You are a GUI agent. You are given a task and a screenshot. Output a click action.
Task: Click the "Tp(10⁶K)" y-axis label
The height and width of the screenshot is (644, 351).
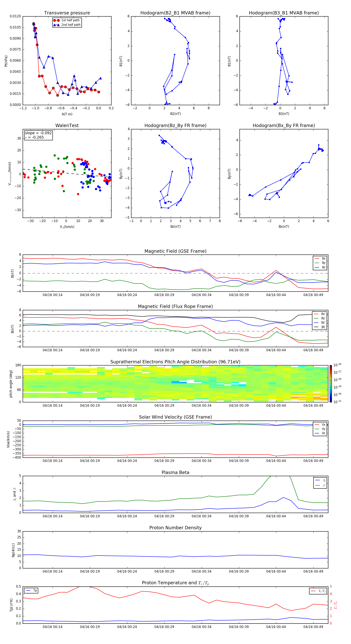[11, 605]
